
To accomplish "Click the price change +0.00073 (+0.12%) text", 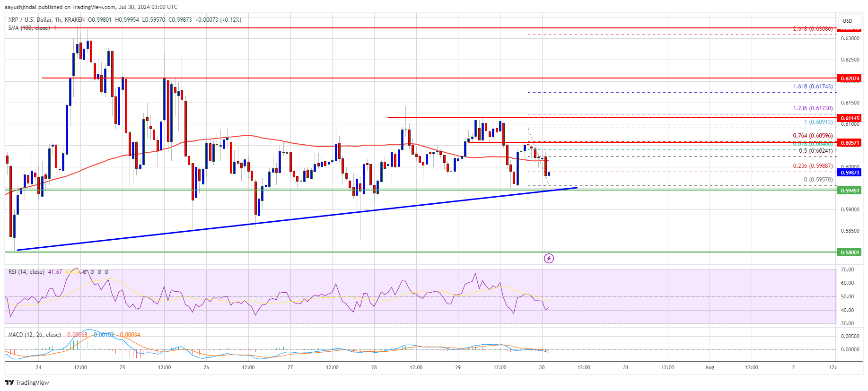I will [218, 20].
